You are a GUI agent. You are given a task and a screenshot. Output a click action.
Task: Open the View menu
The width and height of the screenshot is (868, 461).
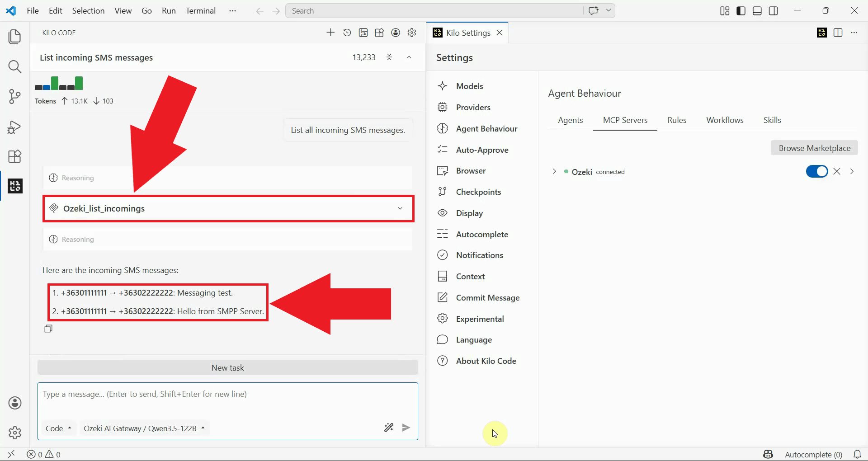(123, 10)
